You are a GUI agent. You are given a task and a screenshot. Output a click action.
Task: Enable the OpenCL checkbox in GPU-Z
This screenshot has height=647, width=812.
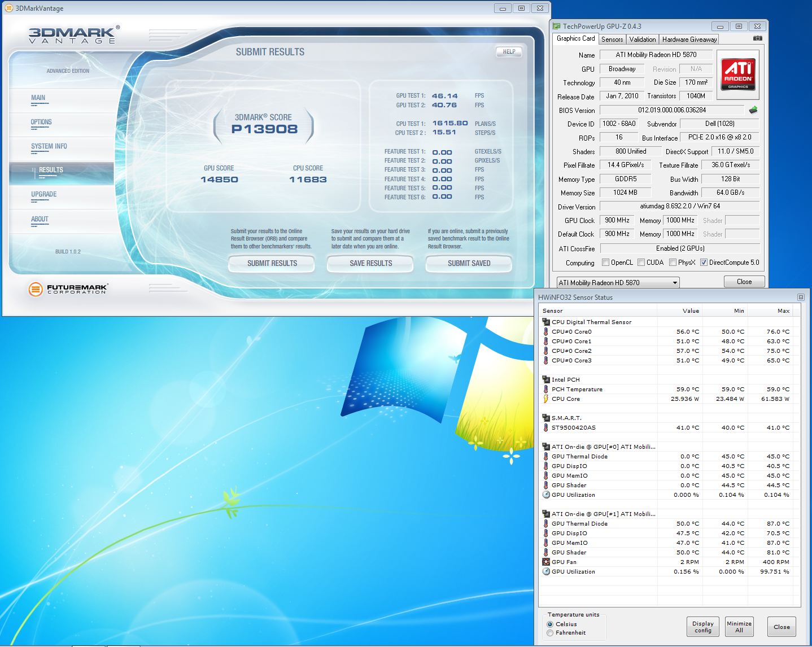605,263
